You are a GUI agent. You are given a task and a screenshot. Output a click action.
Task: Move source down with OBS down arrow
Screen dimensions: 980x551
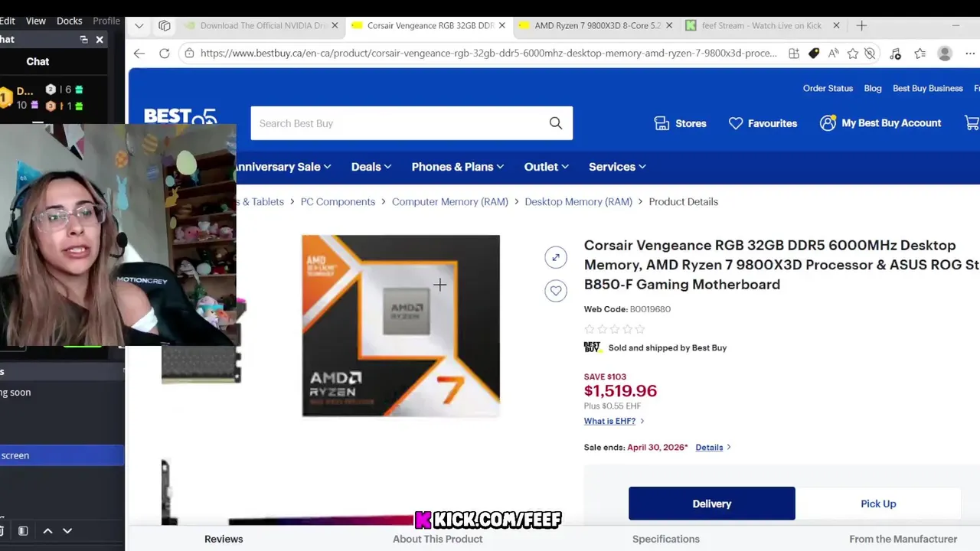coord(67,530)
